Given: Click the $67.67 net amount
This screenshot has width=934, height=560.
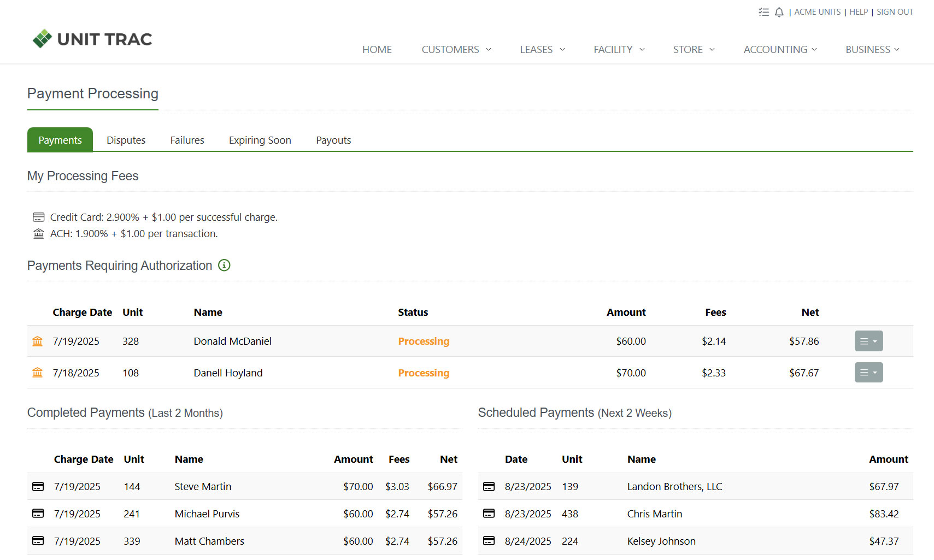Looking at the screenshot, I should point(804,373).
